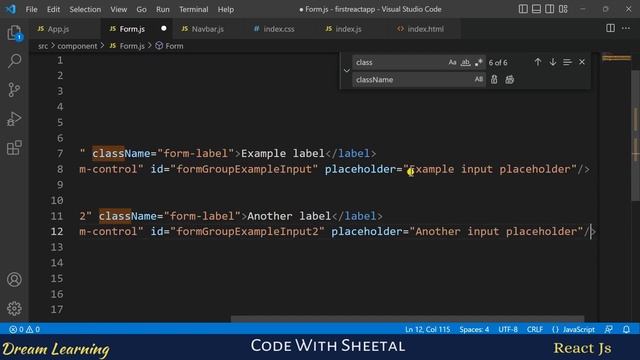Viewport: 640px width, 360px height.
Task: Click the vertical scrollbar in editor
Action: pyautogui.click(x=636, y=135)
